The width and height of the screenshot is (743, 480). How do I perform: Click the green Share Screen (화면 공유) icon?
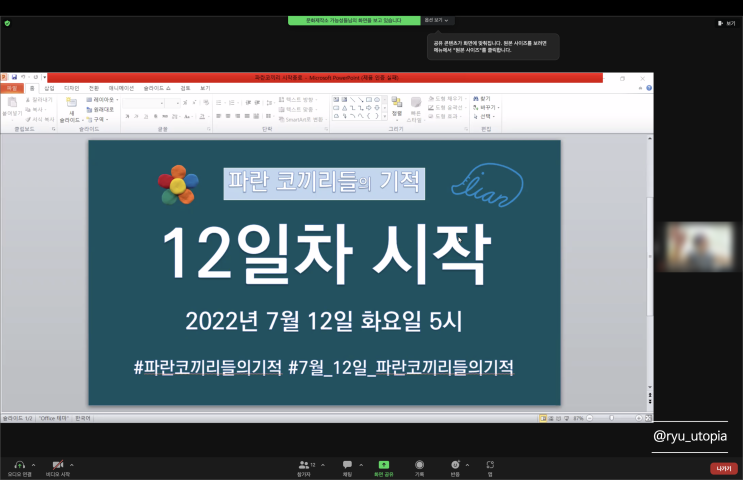pos(383,465)
